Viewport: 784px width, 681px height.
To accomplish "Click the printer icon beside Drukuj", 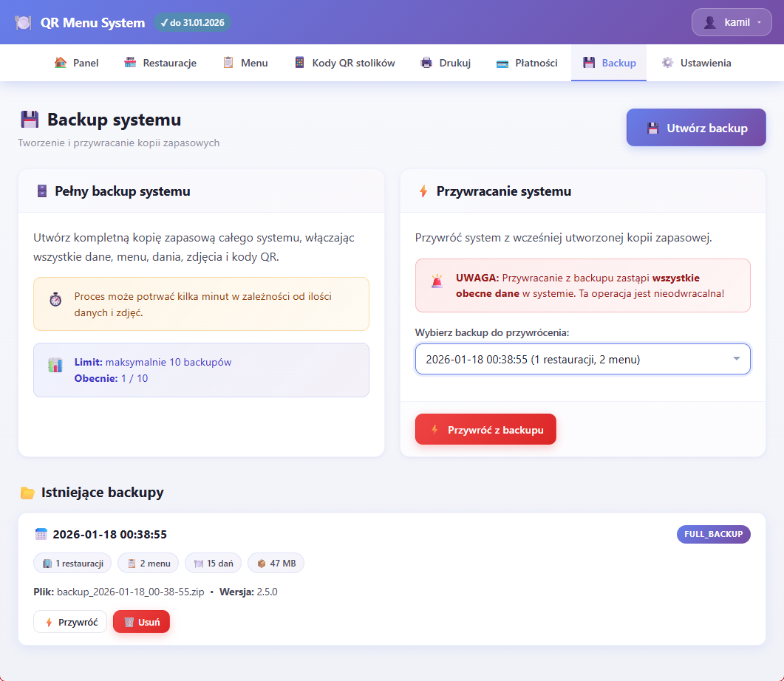I will [x=426, y=63].
